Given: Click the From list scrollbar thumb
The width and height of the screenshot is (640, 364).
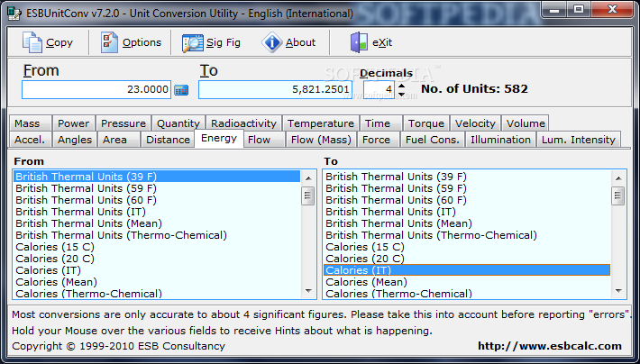Looking at the screenshot, I should pos(308,196).
